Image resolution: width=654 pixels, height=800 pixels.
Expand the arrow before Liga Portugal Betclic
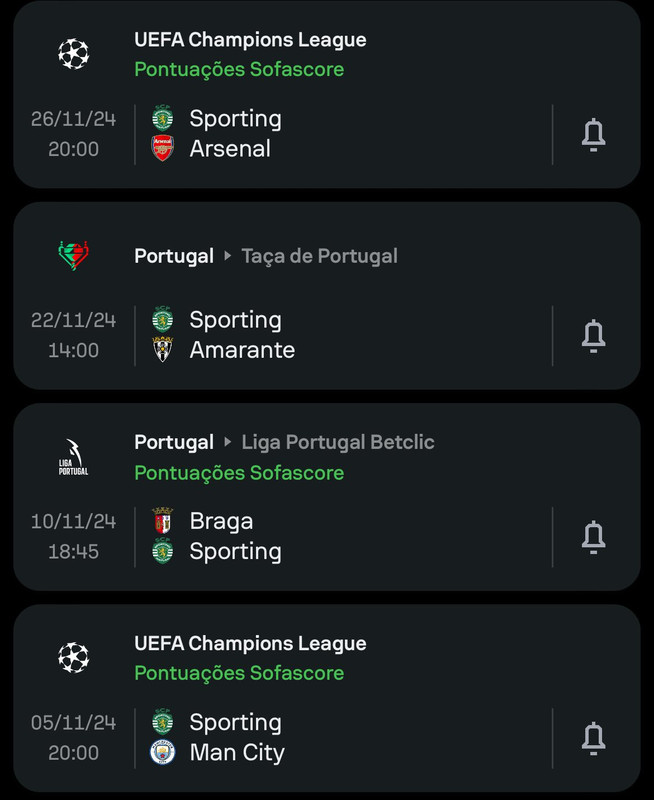coord(228,442)
